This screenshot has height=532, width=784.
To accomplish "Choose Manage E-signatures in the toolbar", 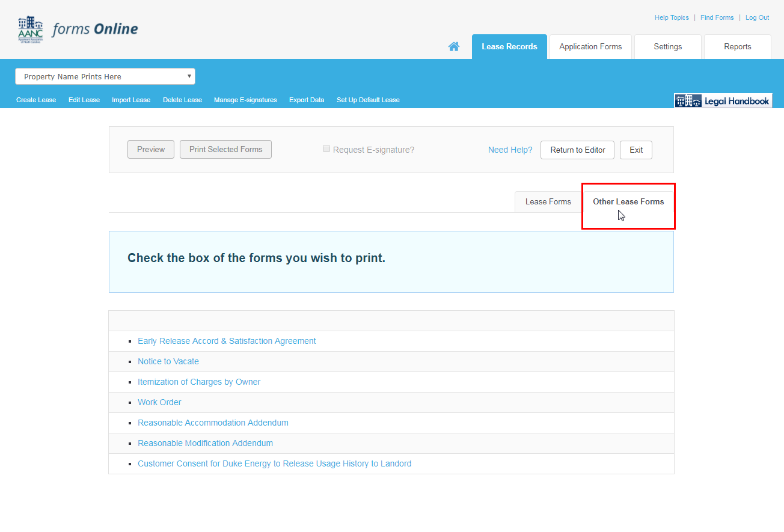I will [245, 100].
